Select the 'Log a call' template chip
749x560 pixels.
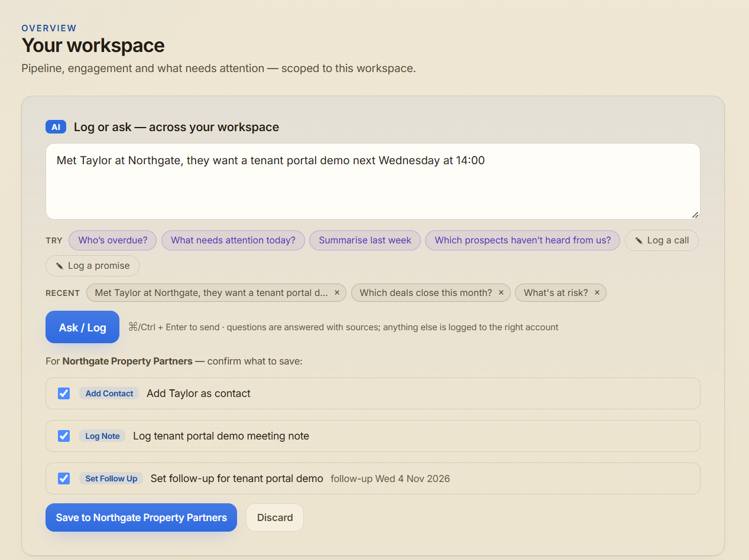(x=662, y=240)
